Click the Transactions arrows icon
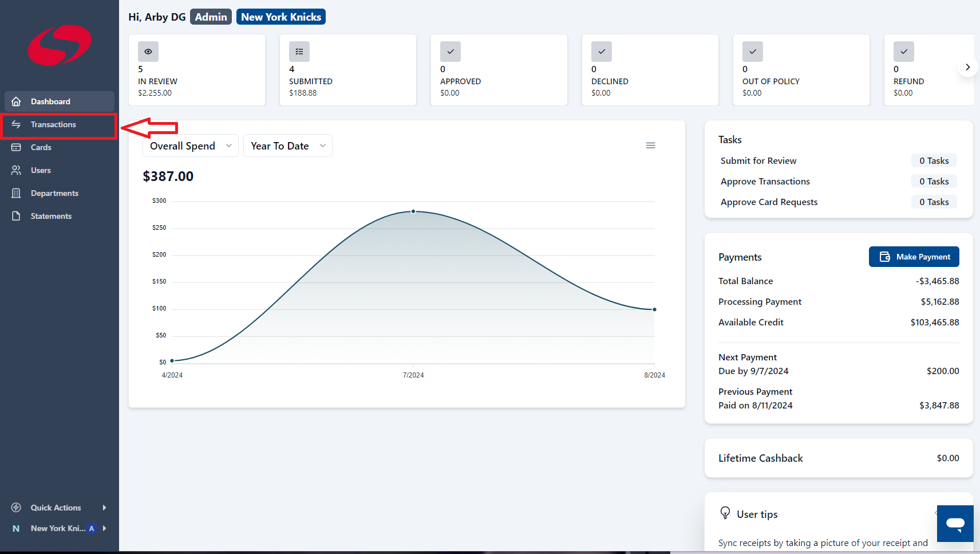This screenshot has height=554, width=980. pos(16,124)
